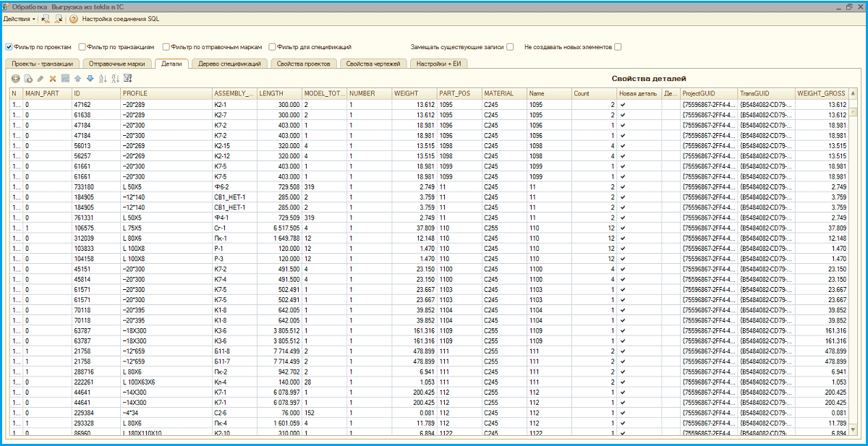868x446 pixels.
Task: Click the table column settings icon
Action: tap(127, 78)
